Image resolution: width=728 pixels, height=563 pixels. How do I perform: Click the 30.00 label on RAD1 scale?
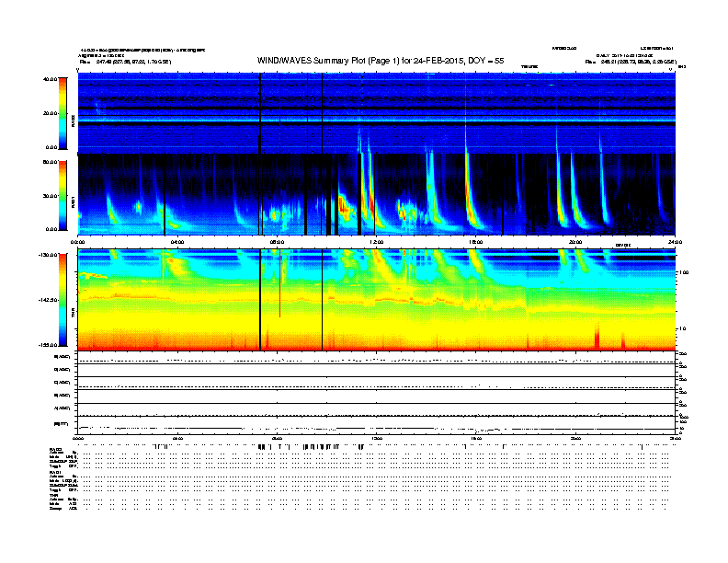click(50, 196)
